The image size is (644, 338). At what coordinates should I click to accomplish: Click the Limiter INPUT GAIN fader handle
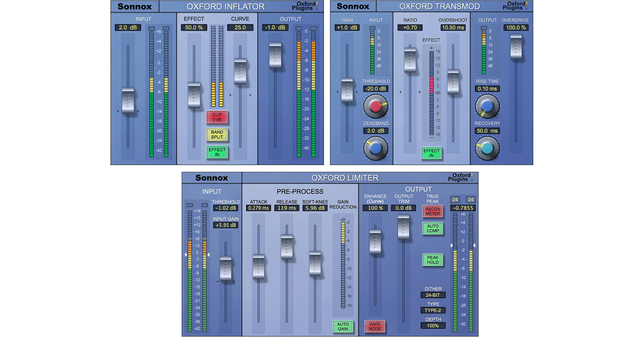pos(225,268)
